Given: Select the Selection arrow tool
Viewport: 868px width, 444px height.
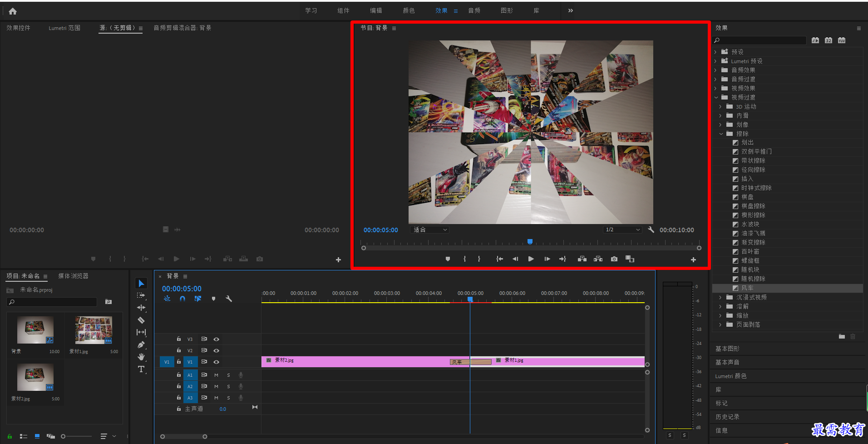Looking at the screenshot, I should coord(141,283).
